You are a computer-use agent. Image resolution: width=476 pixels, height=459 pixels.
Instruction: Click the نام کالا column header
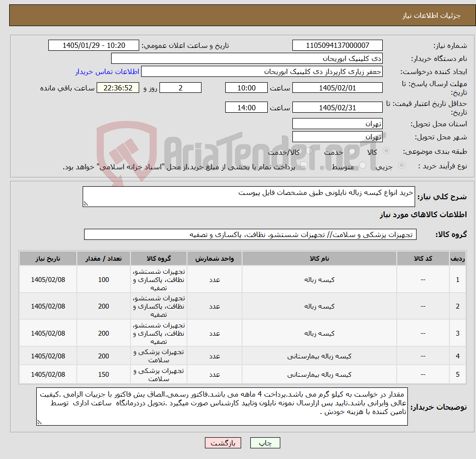(319, 258)
